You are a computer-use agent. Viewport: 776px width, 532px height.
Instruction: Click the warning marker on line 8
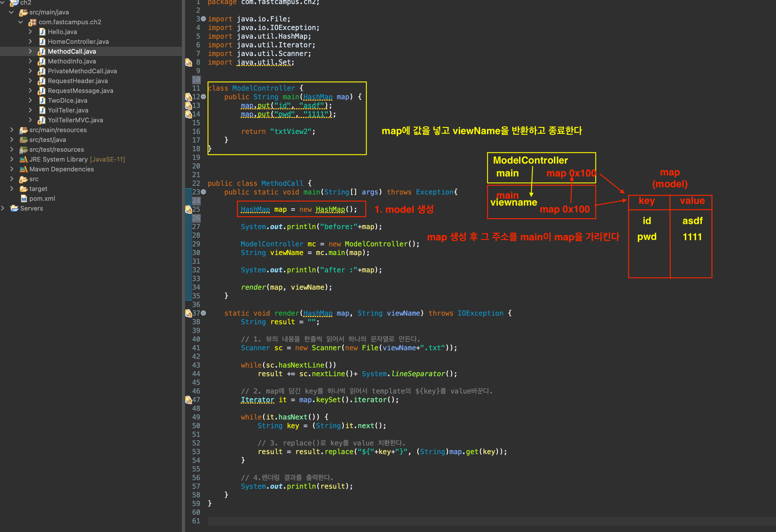[188, 62]
